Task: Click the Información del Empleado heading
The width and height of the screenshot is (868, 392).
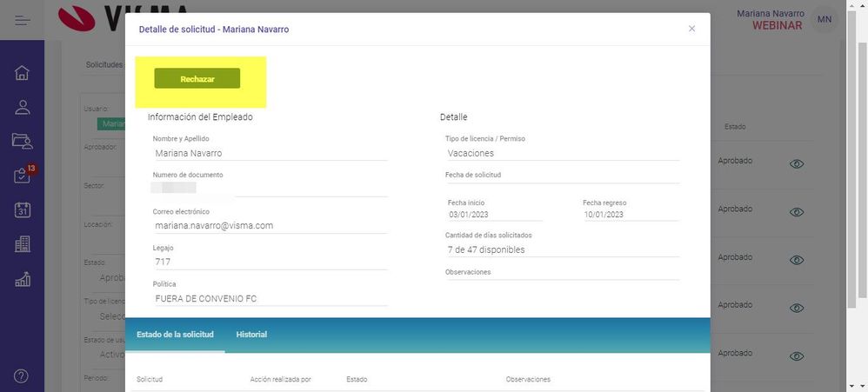Action: (200, 117)
